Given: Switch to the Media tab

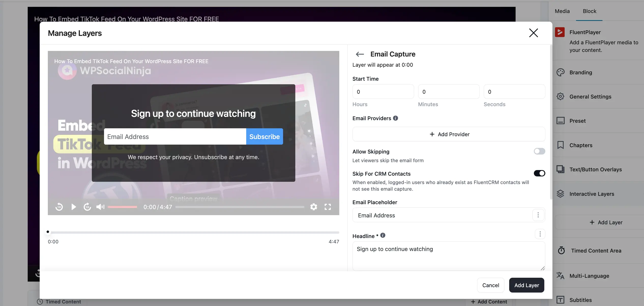Looking at the screenshot, I should tap(562, 11).
